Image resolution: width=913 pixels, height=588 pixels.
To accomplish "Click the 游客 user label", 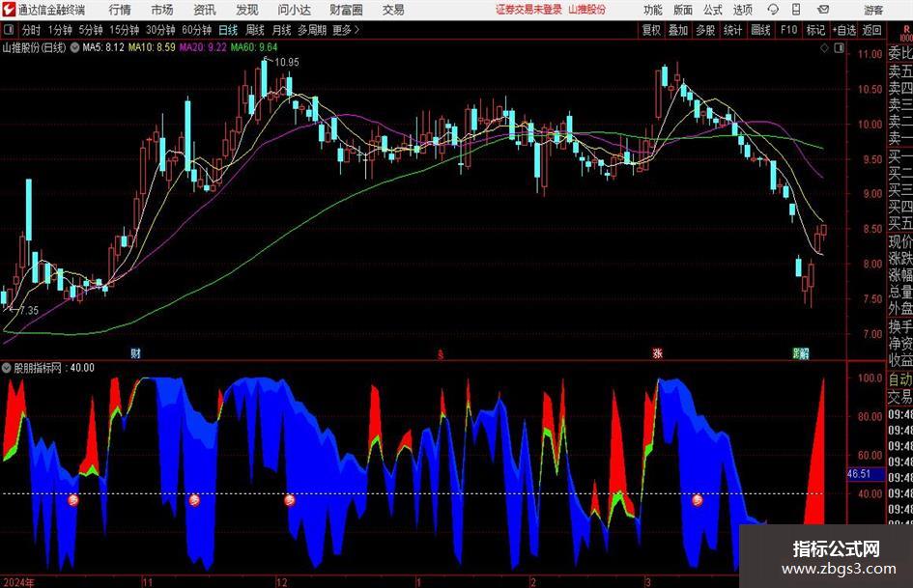I will [x=873, y=10].
